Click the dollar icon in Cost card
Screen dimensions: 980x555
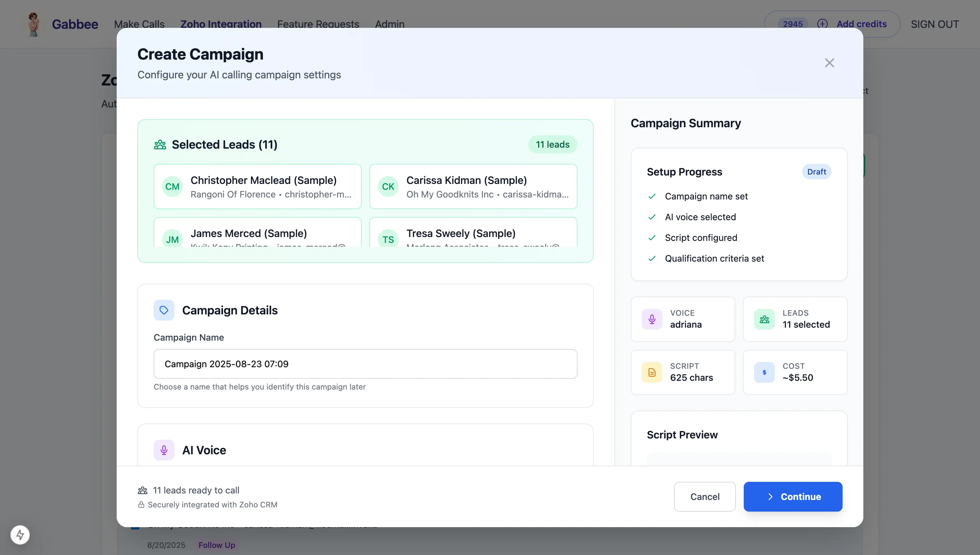click(x=764, y=372)
